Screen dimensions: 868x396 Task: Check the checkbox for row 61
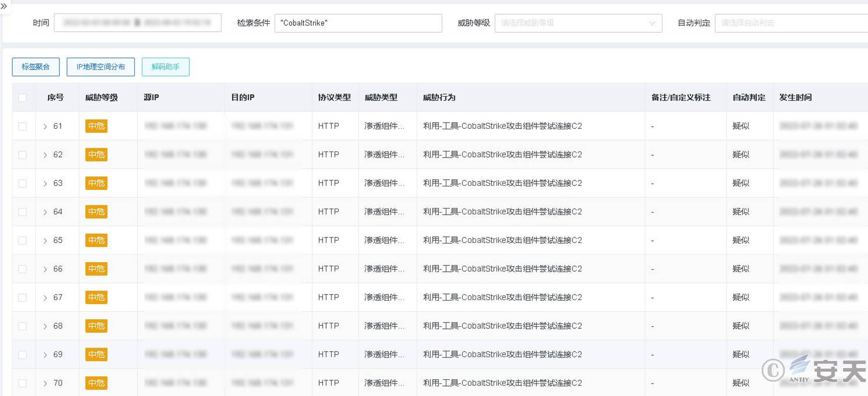[x=23, y=126]
